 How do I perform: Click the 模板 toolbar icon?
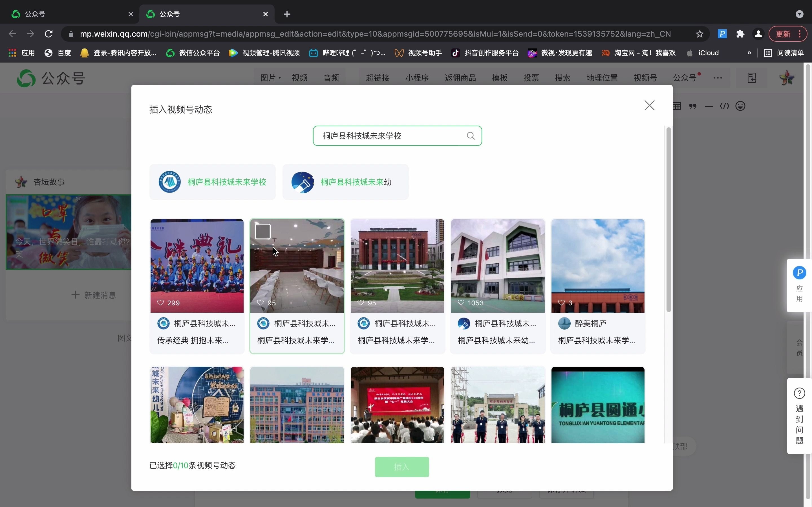tap(499, 77)
